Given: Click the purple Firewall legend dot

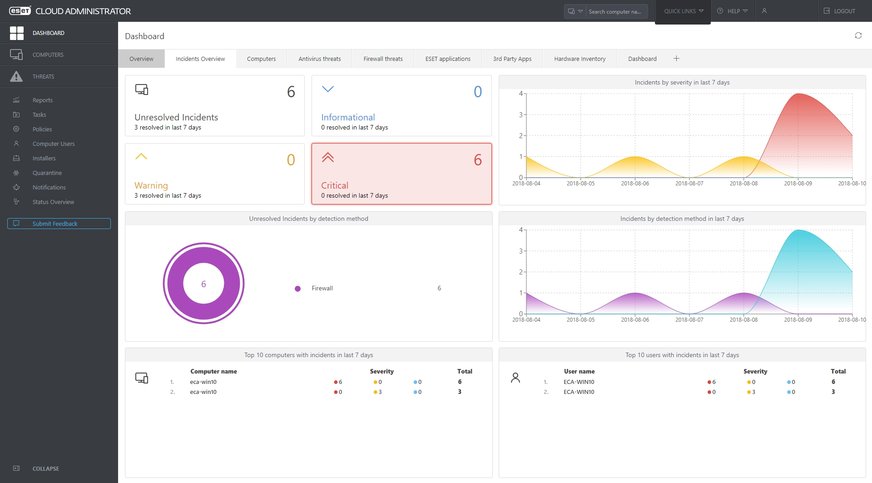Looking at the screenshot, I should [298, 288].
